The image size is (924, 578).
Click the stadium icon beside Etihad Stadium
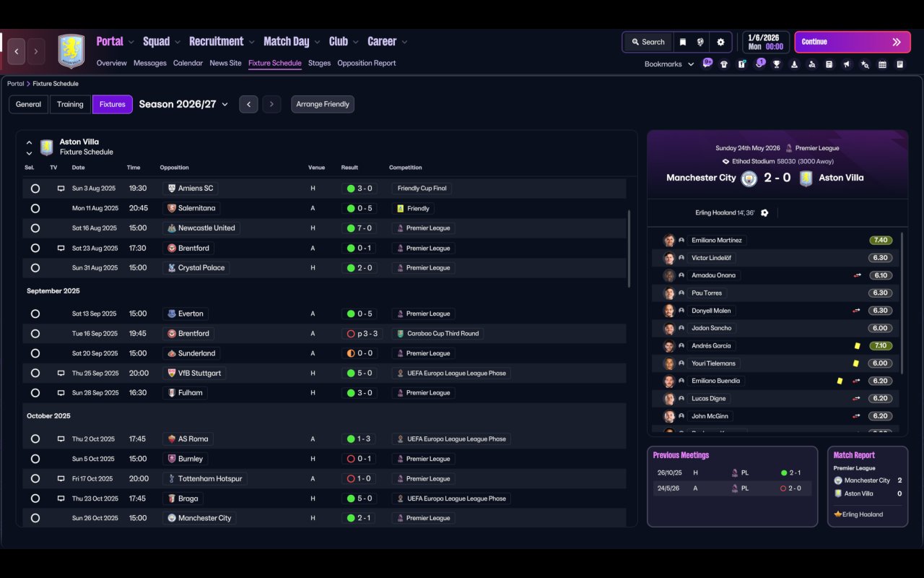pos(726,162)
